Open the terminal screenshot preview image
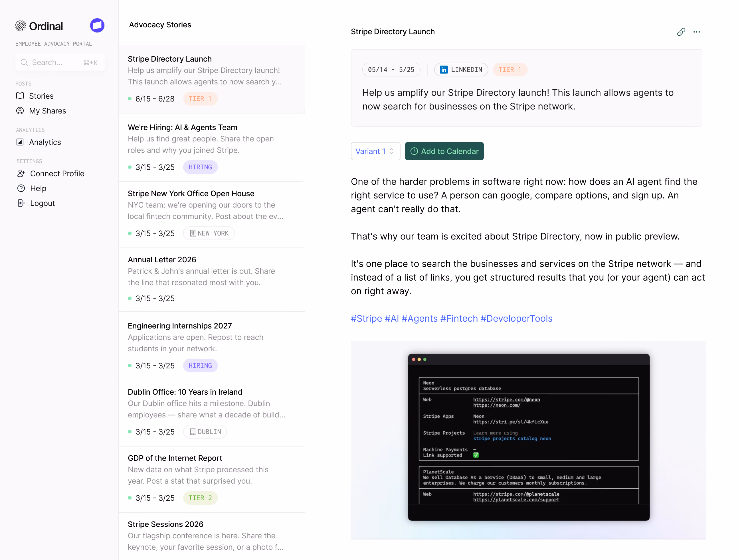 coord(528,440)
